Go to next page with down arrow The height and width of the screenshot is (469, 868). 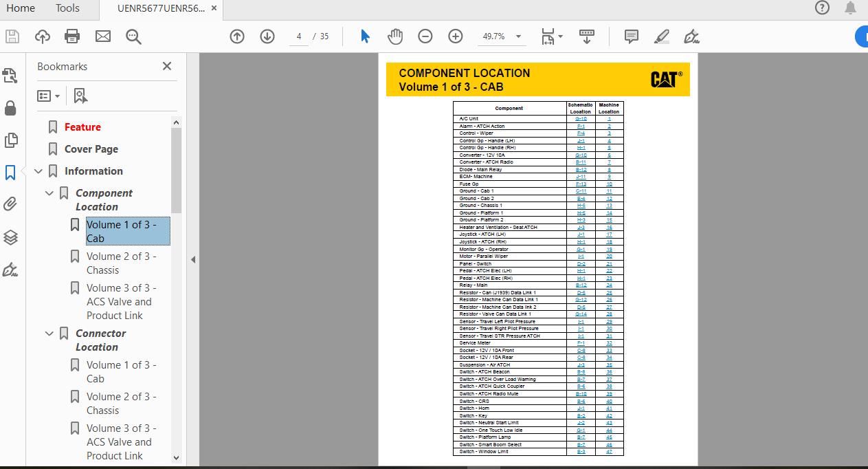[x=267, y=36]
